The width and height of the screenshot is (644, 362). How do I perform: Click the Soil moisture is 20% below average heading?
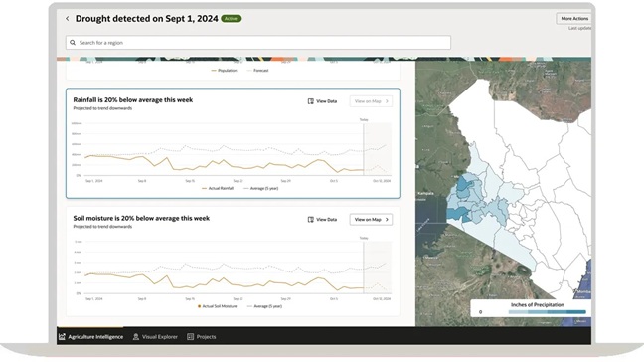141,218
